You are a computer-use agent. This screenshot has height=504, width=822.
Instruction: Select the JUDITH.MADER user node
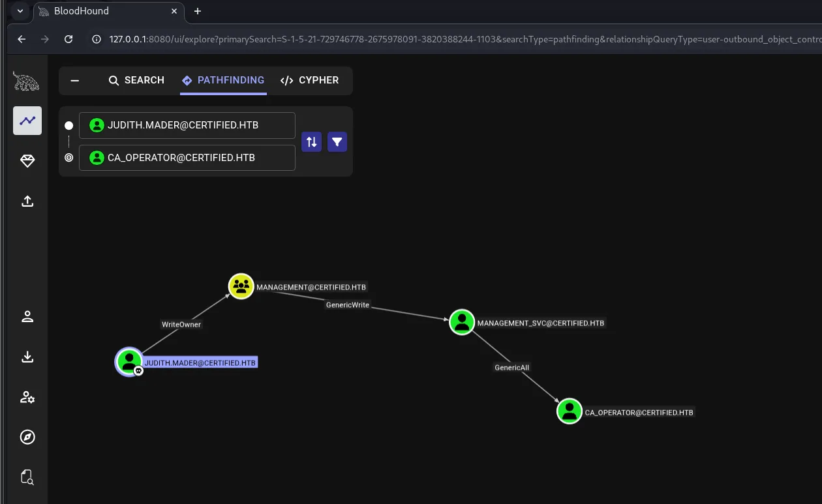(129, 361)
